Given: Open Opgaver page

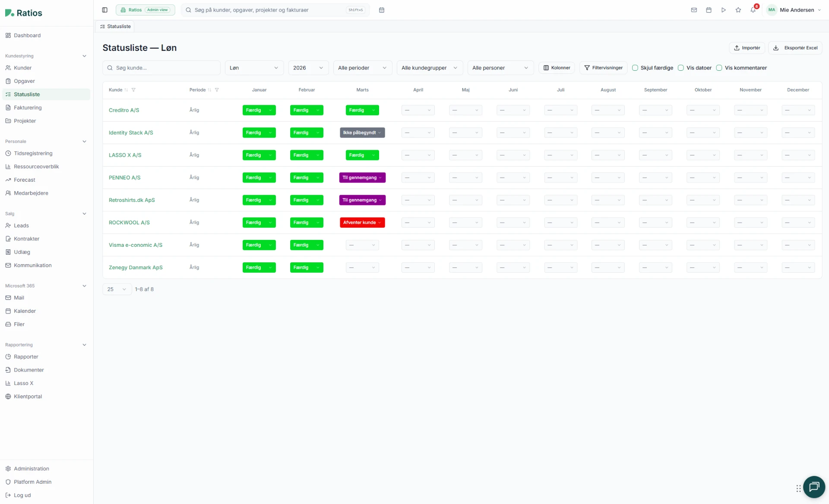Looking at the screenshot, I should 46,81.
